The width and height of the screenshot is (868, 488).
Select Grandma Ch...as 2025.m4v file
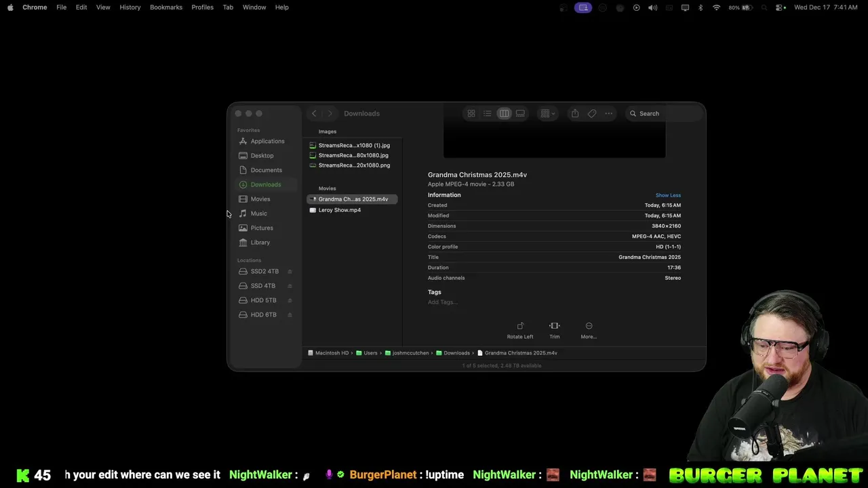pyautogui.click(x=352, y=199)
